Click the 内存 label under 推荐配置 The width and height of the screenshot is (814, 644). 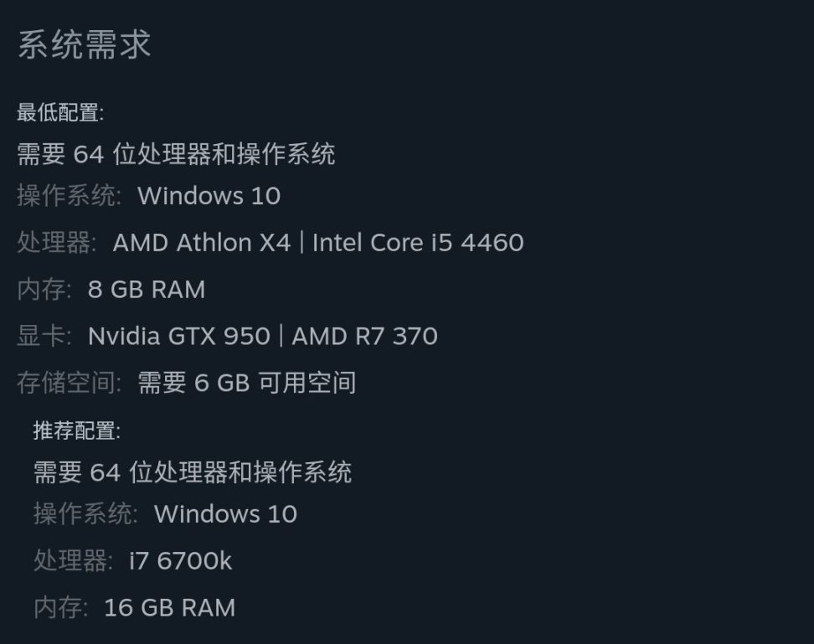[x=60, y=608]
